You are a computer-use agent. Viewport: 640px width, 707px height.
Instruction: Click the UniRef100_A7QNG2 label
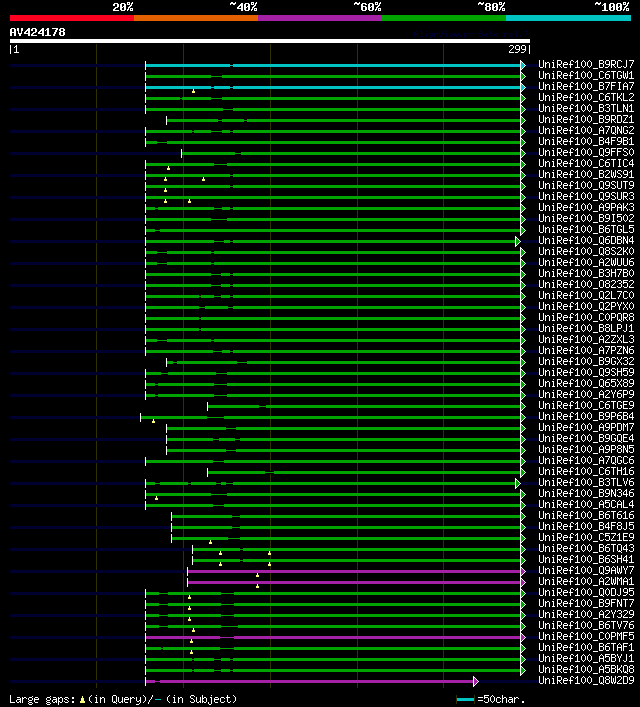[x=586, y=130]
